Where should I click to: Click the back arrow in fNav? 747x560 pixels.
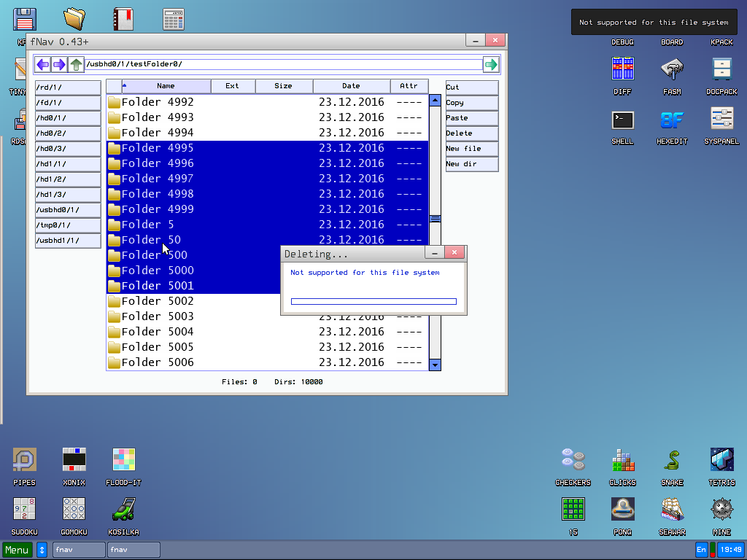(x=43, y=65)
